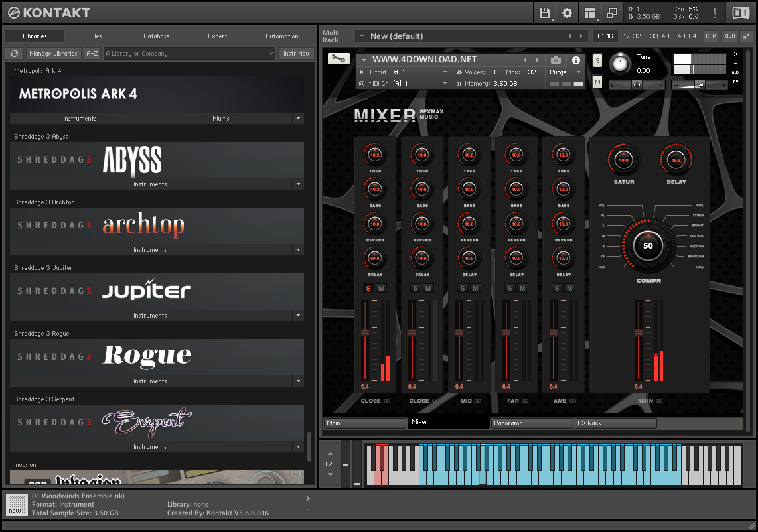The width and height of the screenshot is (758, 532).
Task: Remove the instrument with its X icon
Action: [x=735, y=54]
